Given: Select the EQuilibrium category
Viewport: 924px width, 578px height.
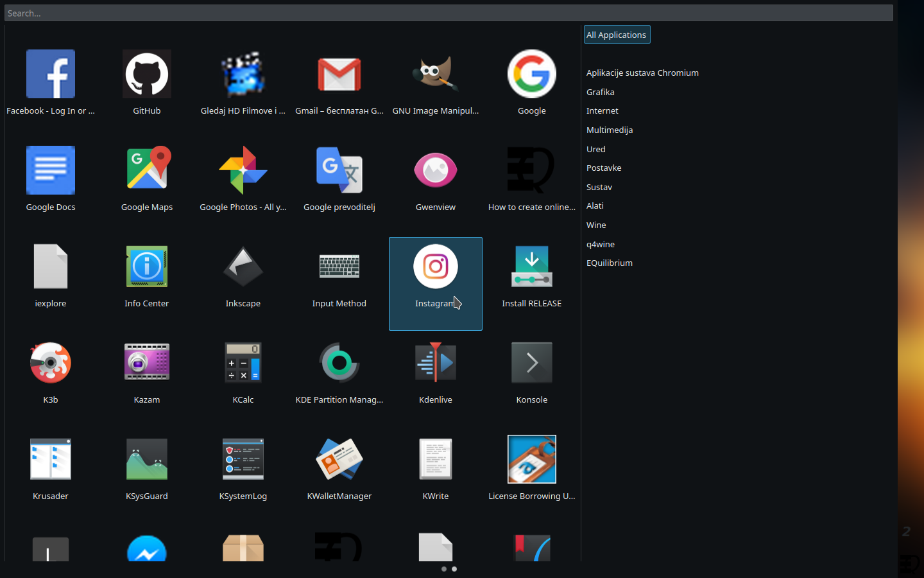Looking at the screenshot, I should tap(609, 263).
